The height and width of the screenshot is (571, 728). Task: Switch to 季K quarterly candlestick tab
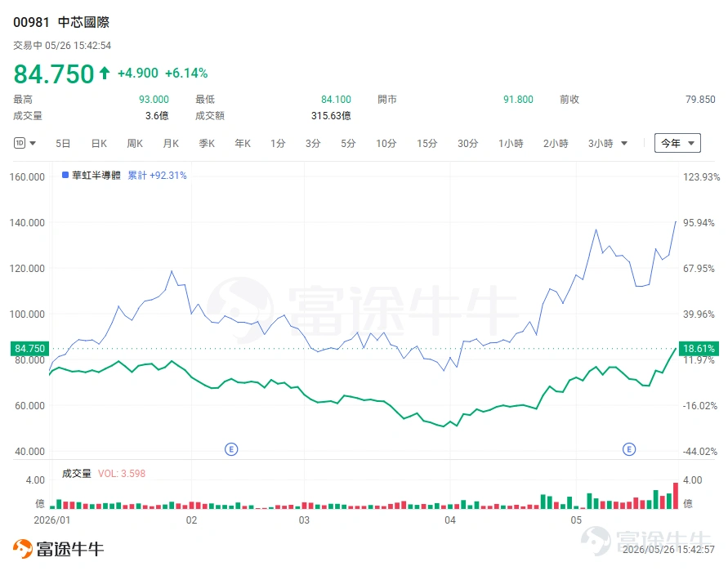[207, 144]
